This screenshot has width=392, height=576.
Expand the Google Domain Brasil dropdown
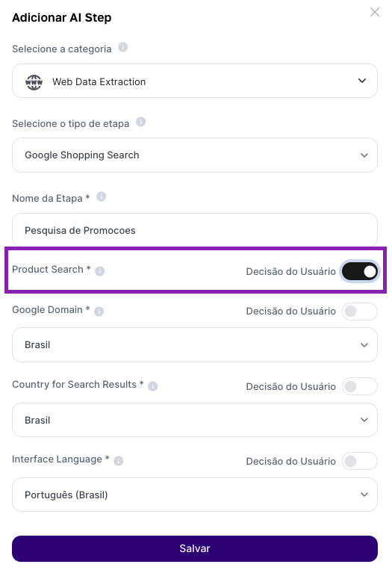point(195,345)
